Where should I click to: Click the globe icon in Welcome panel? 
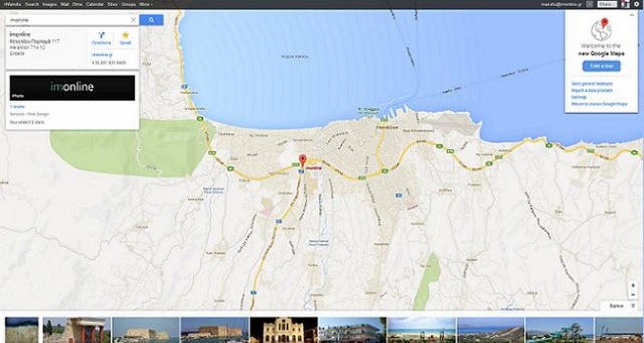coord(601,30)
